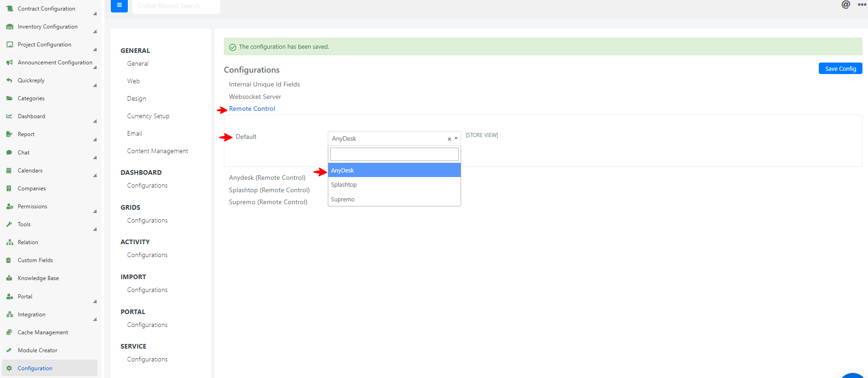
Task: Open Configurations under ACTIVITY
Action: (x=147, y=255)
